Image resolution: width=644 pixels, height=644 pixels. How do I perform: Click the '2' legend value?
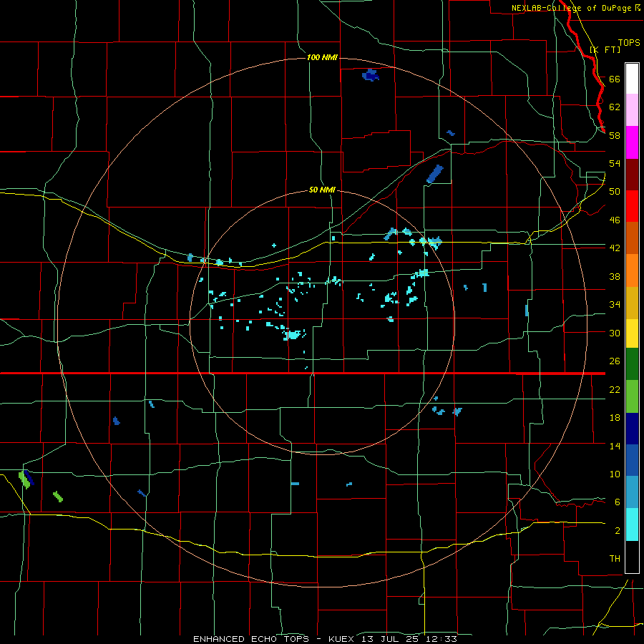point(618,531)
